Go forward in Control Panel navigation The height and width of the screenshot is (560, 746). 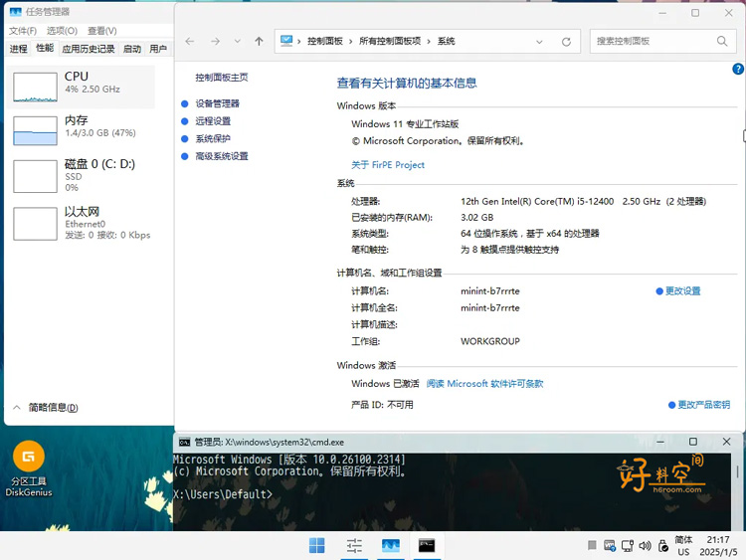(x=215, y=42)
